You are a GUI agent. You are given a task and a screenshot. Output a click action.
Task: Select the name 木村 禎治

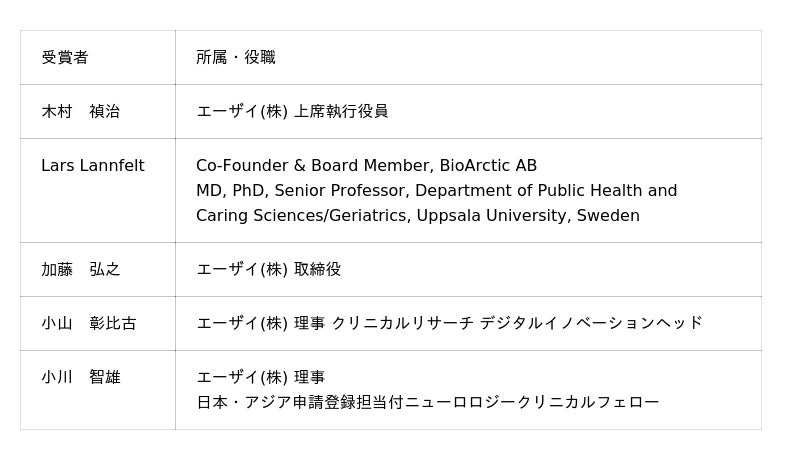pyautogui.click(x=80, y=112)
